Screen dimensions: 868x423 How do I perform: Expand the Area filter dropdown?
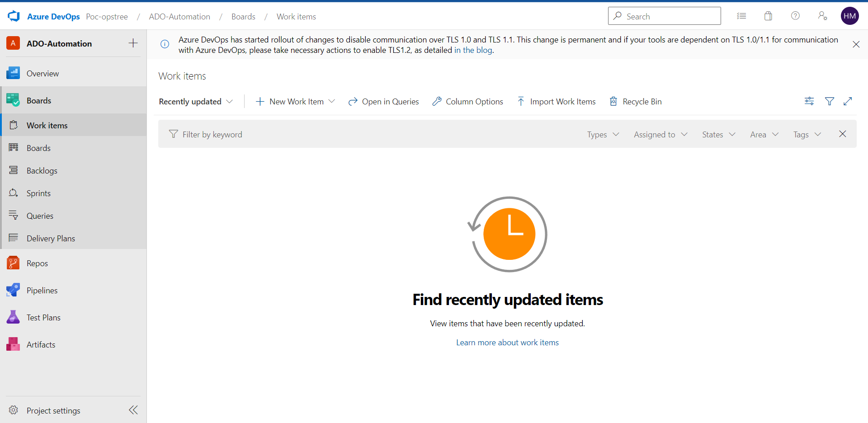pos(764,134)
